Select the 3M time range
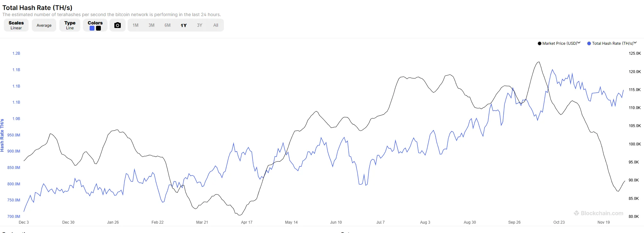This screenshot has width=644, height=233. coord(152,25)
